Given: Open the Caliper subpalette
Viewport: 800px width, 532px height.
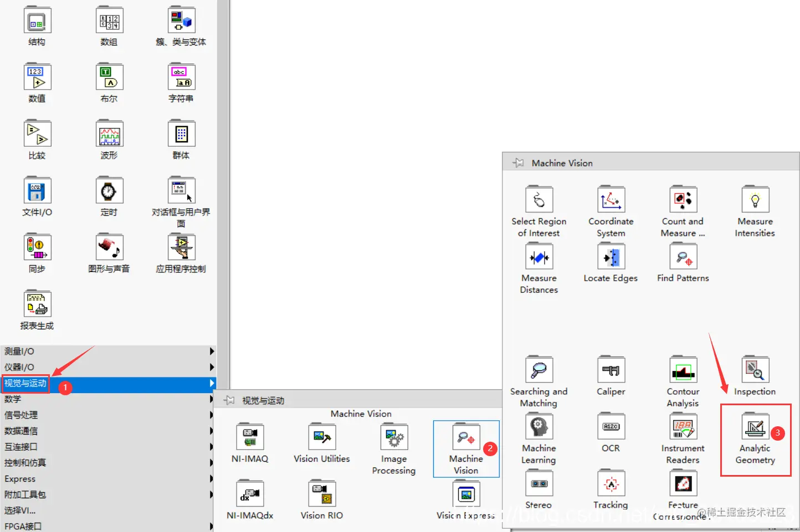Looking at the screenshot, I should click(611, 370).
